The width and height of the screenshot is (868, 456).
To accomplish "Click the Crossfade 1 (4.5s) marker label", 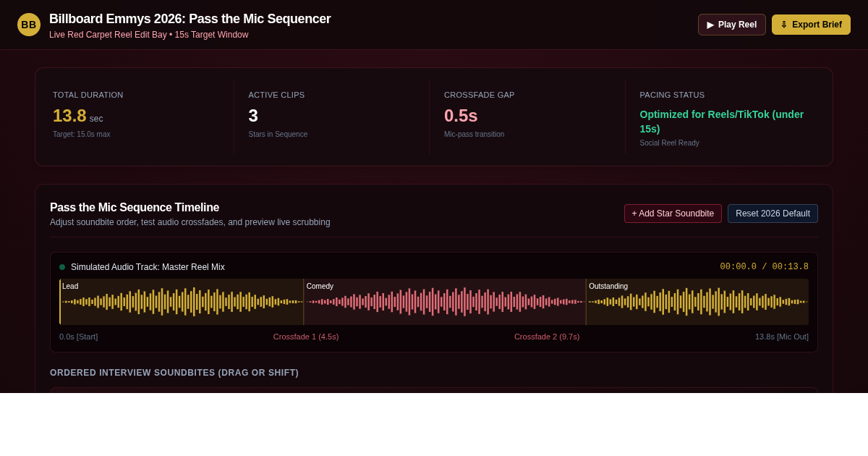I will pyautogui.click(x=306, y=337).
